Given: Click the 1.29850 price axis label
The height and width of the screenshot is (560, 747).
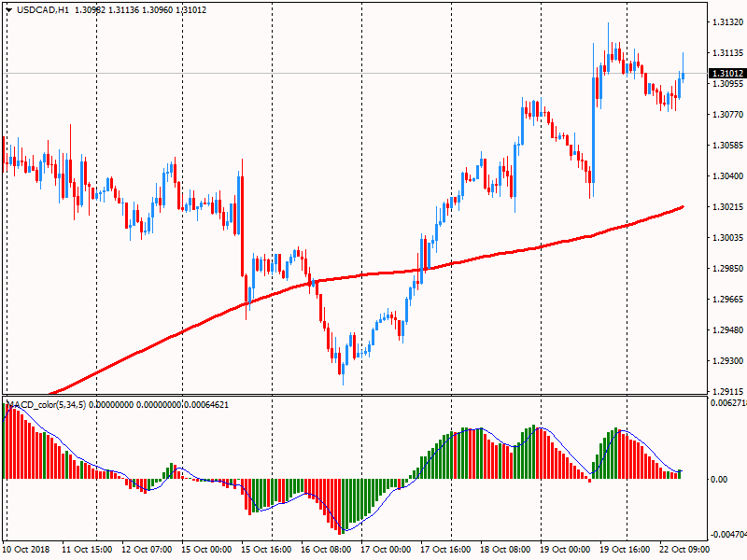Looking at the screenshot, I should [x=728, y=269].
